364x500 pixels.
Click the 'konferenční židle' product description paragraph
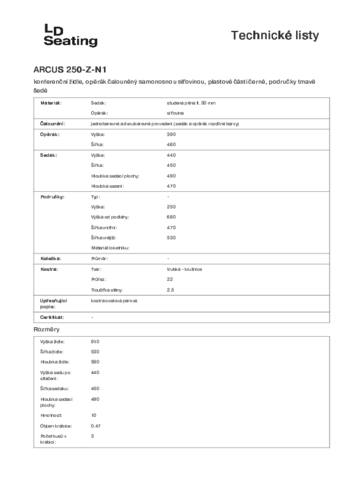174,86
